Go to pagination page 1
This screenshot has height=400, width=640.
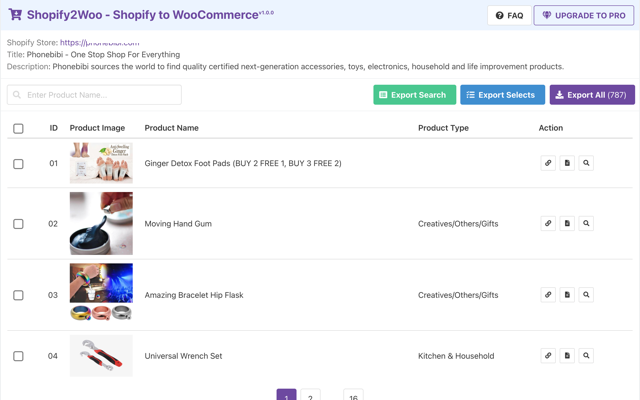click(x=287, y=395)
